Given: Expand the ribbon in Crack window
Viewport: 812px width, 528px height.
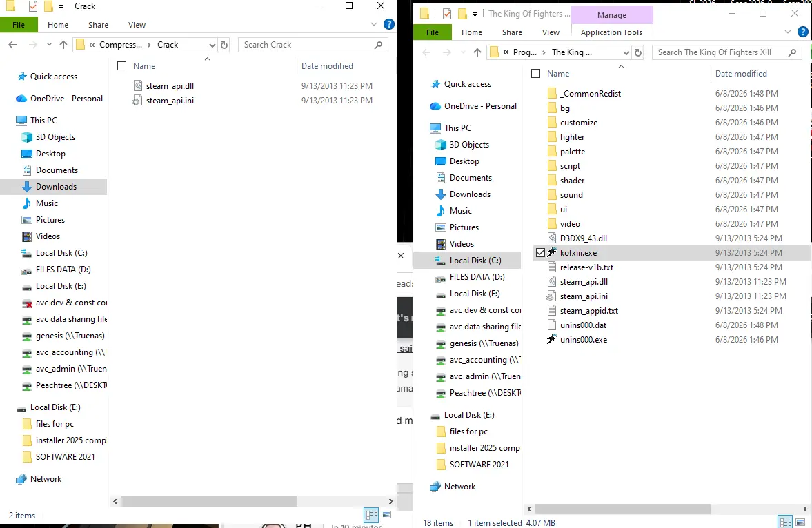Looking at the screenshot, I should coord(374,24).
